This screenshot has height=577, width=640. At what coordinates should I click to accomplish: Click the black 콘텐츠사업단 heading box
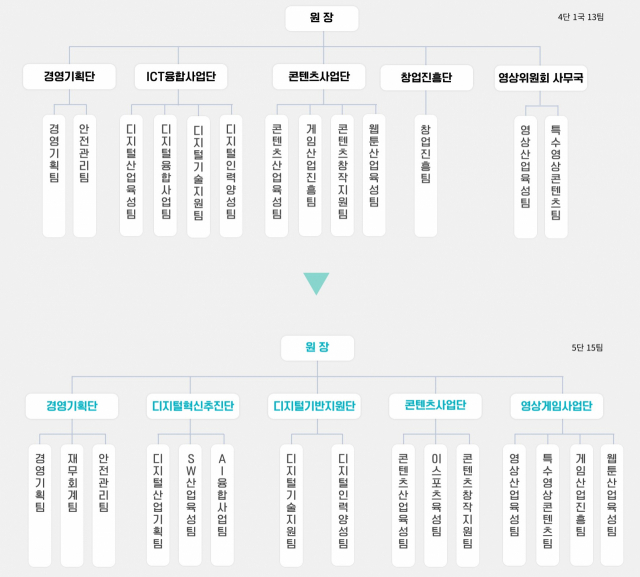319,77
